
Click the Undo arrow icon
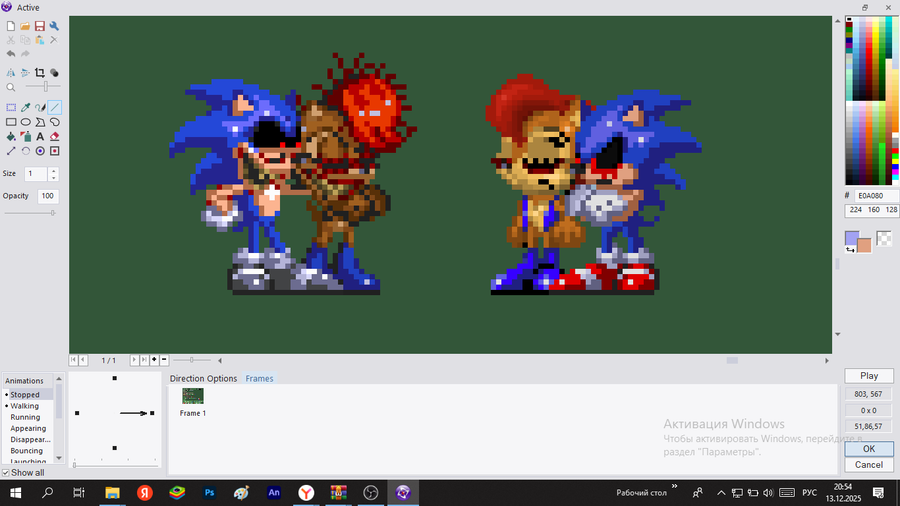point(11,54)
